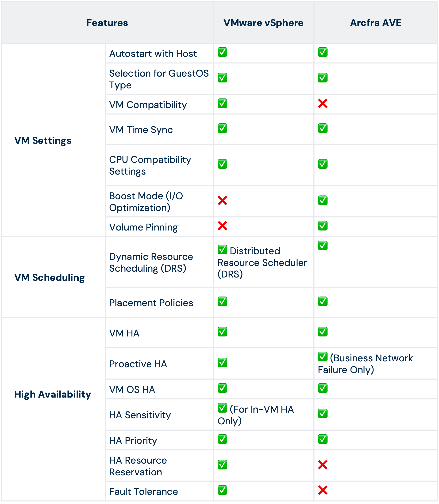Select the VM Settings category cell
Image resolution: width=439 pixels, height=504 pixels.
click(53, 140)
